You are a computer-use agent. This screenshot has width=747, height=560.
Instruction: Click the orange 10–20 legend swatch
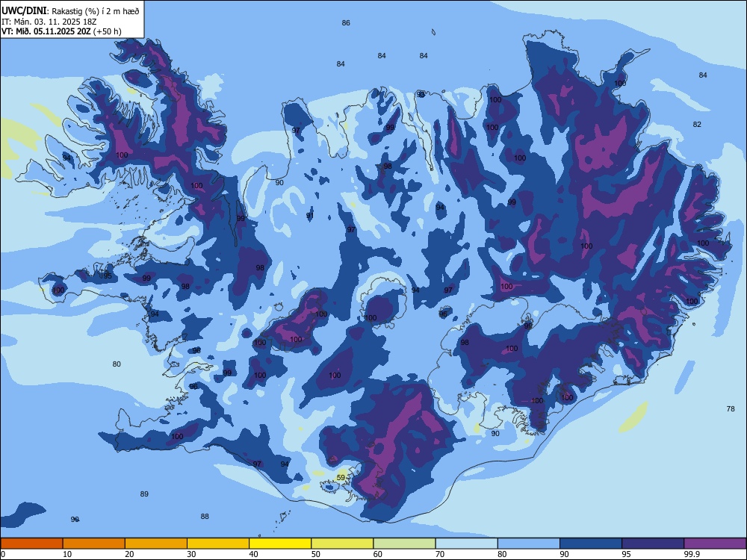coord(94,544)
